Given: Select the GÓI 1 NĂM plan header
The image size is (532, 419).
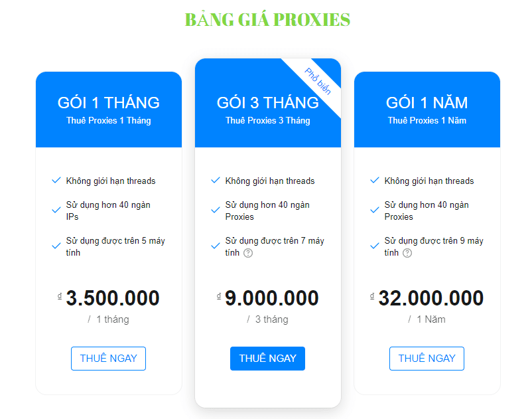Looking at the screenshot, I should coord(427,103).
